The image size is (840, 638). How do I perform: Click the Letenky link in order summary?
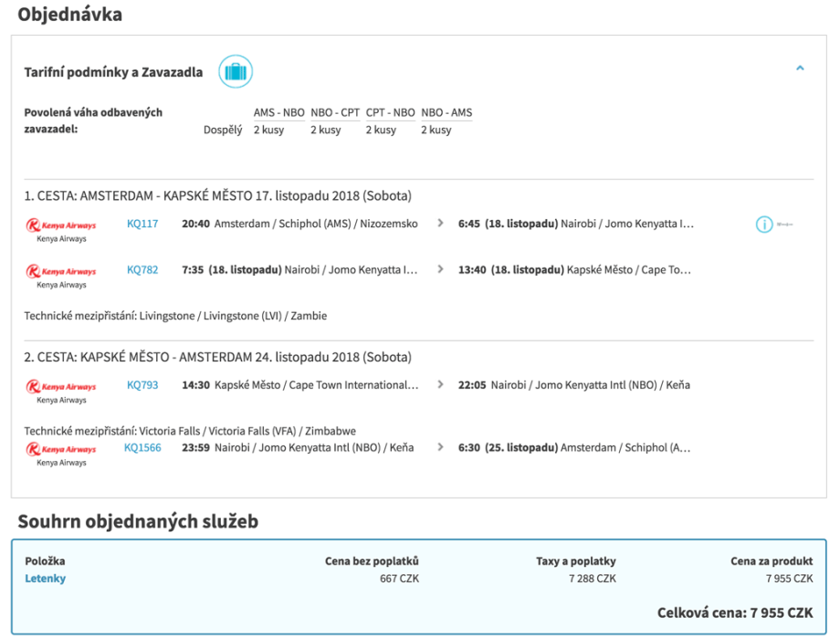point(45,579)
